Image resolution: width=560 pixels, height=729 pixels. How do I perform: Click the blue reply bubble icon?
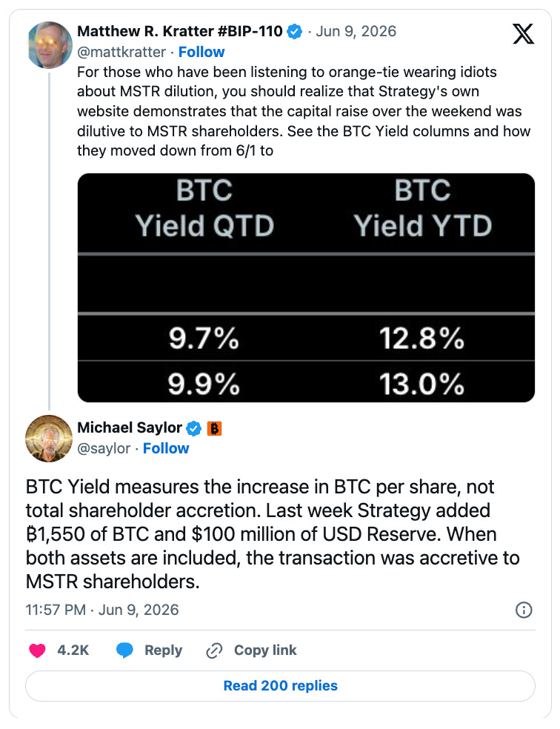124,650
